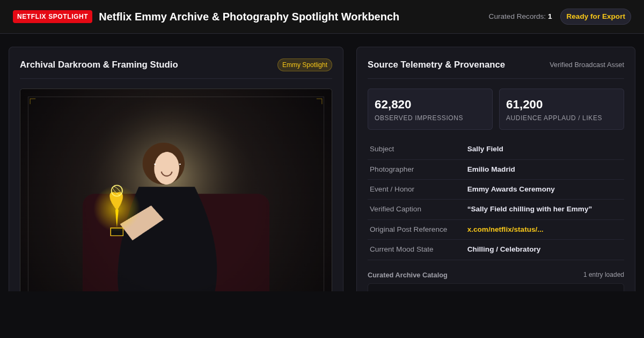The height and width of the screenshot is (338, 644).
Task: Click the Verified Broadcast Asset label
Action: (587, 65)
